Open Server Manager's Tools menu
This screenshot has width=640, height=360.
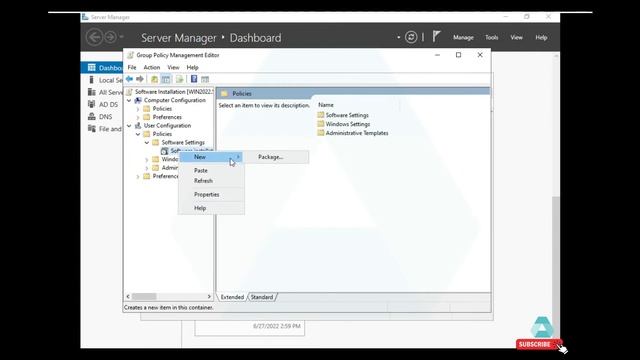pyautogui.click(x=491, y=37)
